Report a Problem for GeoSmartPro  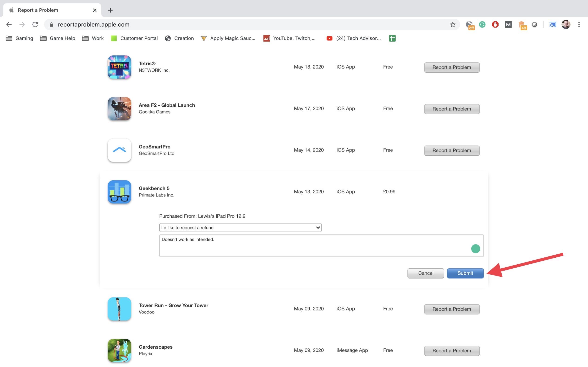click(x=451, y=151)
